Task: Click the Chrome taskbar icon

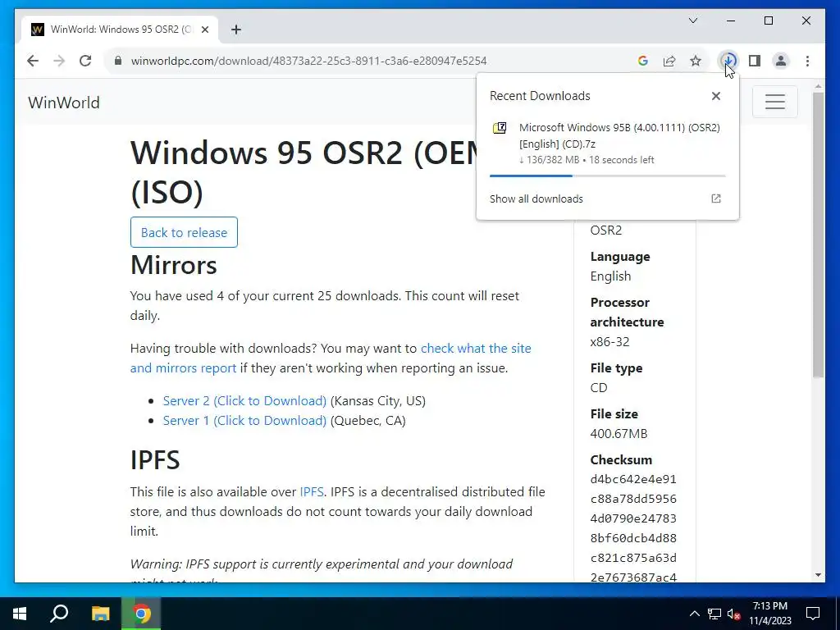Action: 141,614
